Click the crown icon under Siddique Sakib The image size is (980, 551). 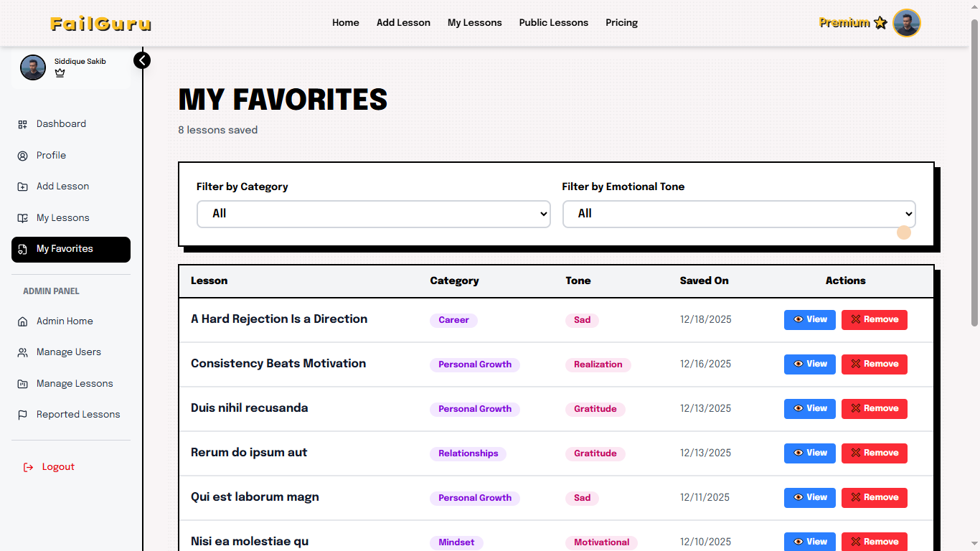point(60,72)
